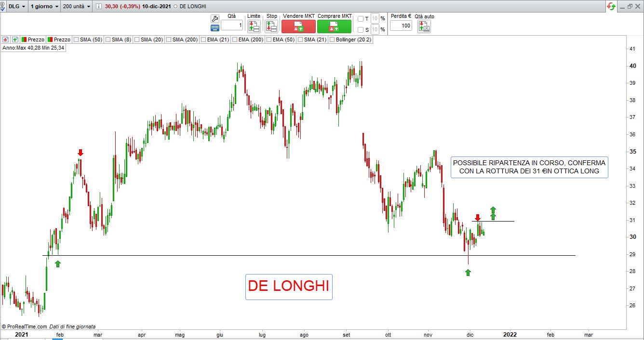Click the 'POSSIBILE RIPARTENZA IN CORSO' annotation box

(x=529, y=167)
